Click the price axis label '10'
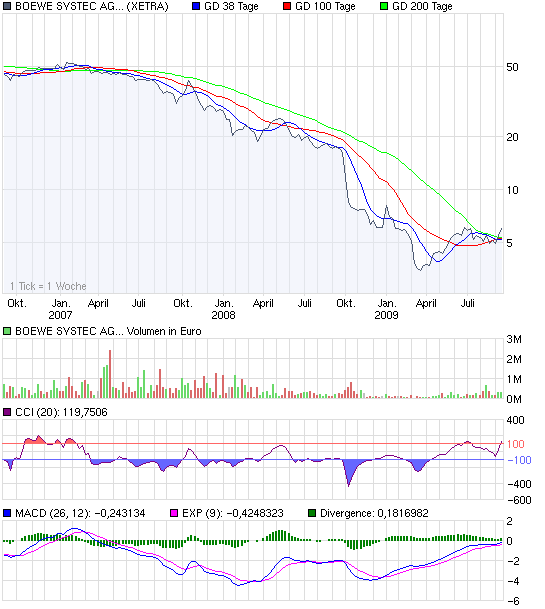 (x=512, y=190)
